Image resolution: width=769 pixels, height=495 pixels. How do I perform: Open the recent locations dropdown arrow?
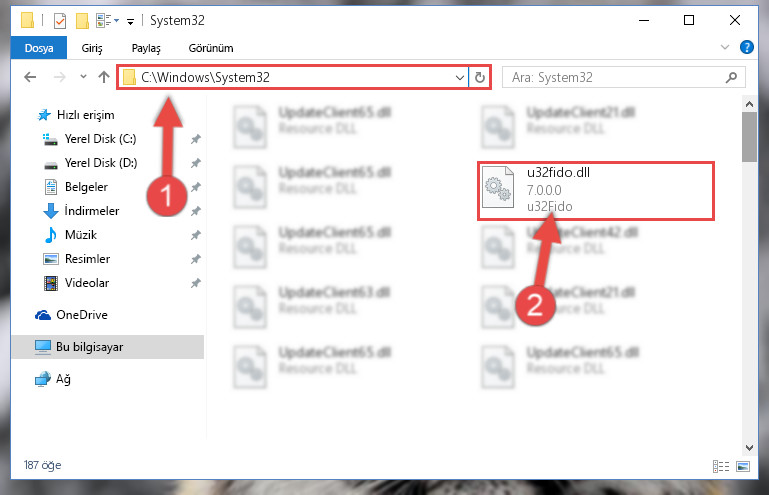pos(83,77)
